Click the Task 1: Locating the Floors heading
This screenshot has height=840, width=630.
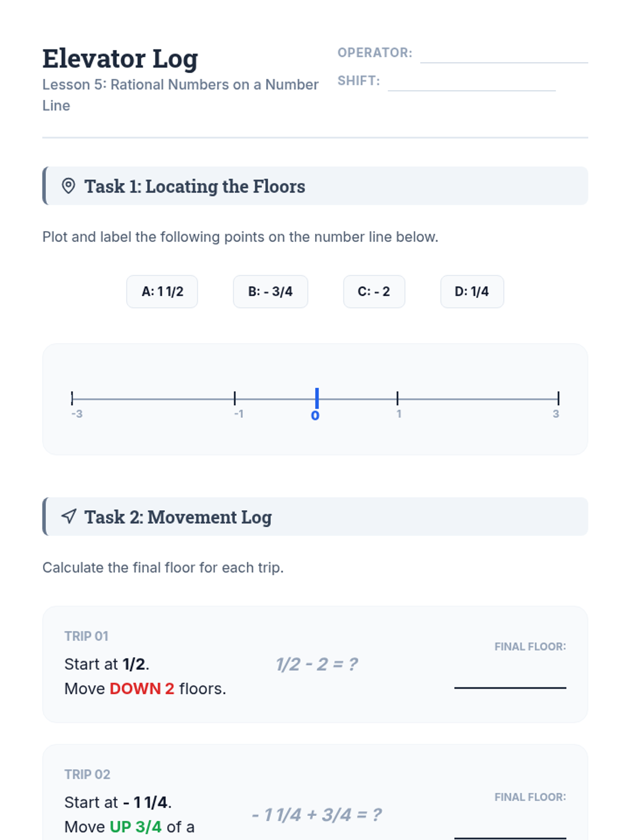tap(195, 186)
